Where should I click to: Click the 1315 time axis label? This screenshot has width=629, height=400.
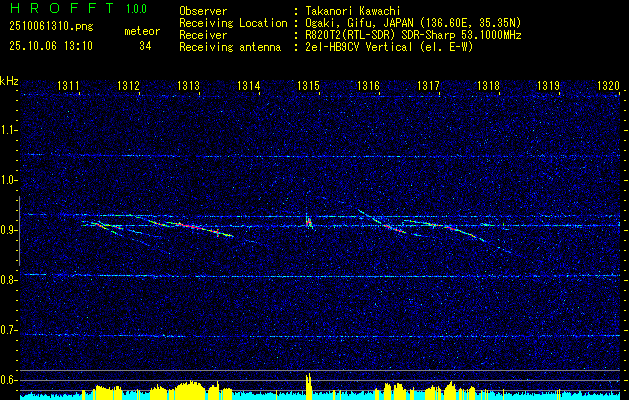308,85
